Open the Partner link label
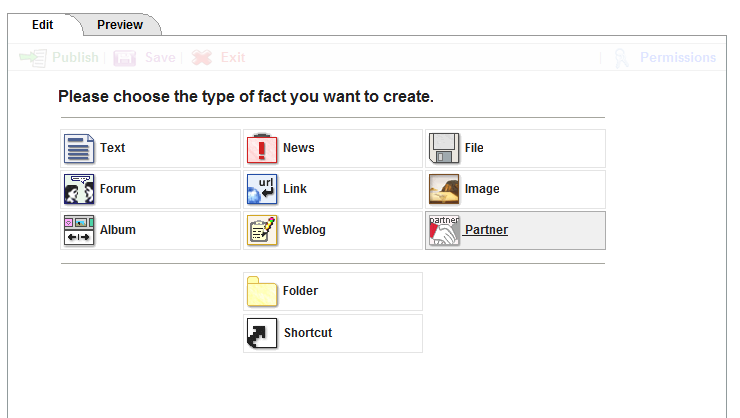740x418 pixels. (486, 230)
